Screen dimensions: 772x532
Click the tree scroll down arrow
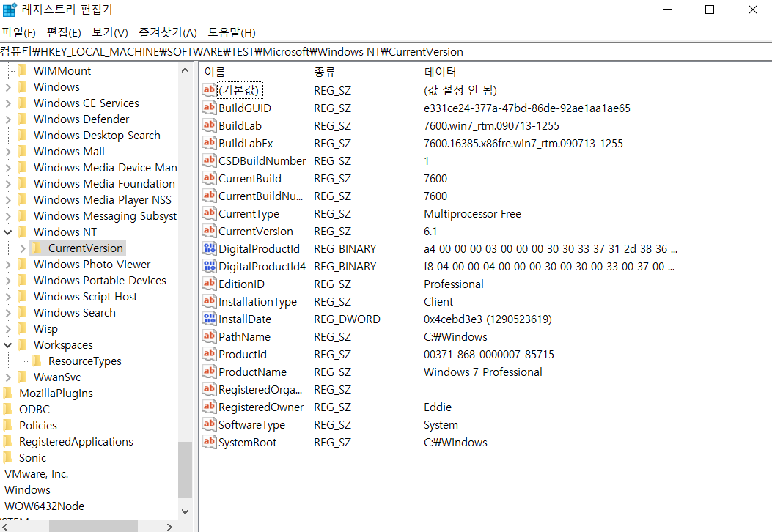coord(185,511)
